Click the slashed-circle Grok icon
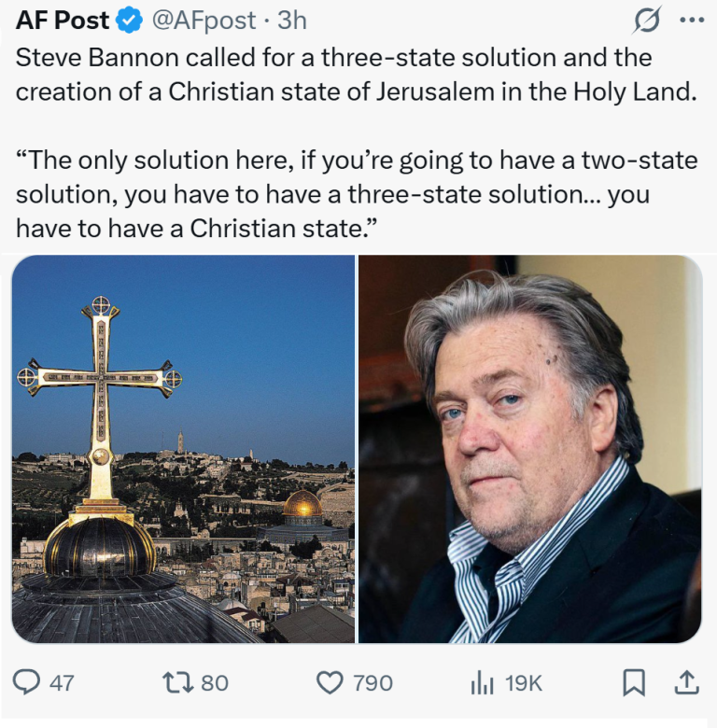The height and width of the screenshot is (728, 717). (646, 19)
